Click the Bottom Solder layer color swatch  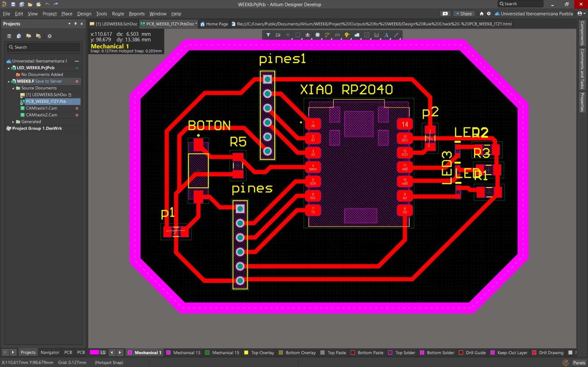[x=422, y=353]
